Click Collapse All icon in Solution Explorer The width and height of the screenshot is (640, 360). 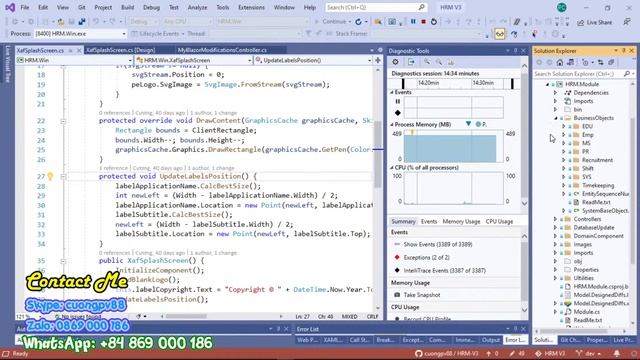point(611,62)
